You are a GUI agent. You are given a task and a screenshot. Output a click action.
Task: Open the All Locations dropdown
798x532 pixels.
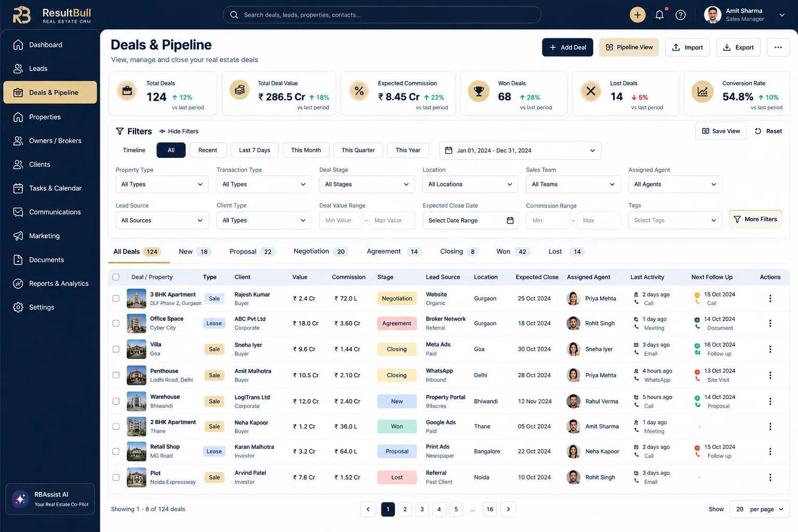click(470, 184)
